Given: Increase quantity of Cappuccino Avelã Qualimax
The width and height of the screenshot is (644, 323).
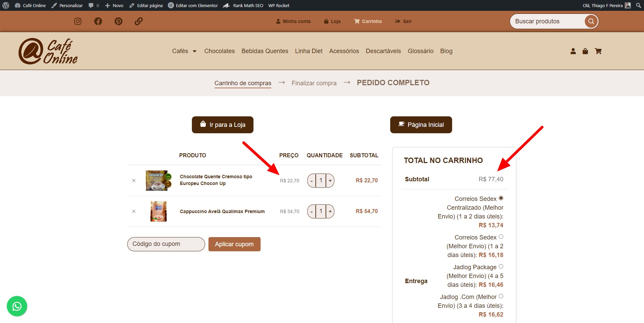Looking at the screenshot, I should click(330, 211).
